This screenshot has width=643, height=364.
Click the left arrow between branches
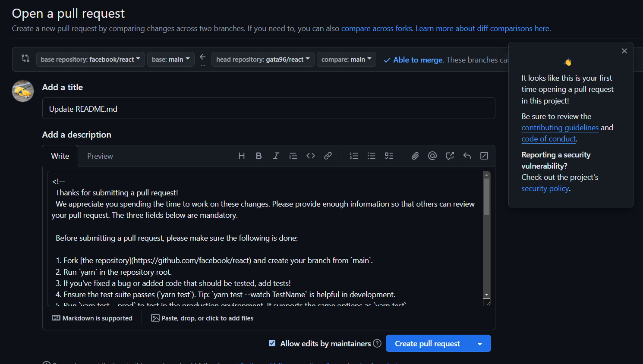coord(203,57)
